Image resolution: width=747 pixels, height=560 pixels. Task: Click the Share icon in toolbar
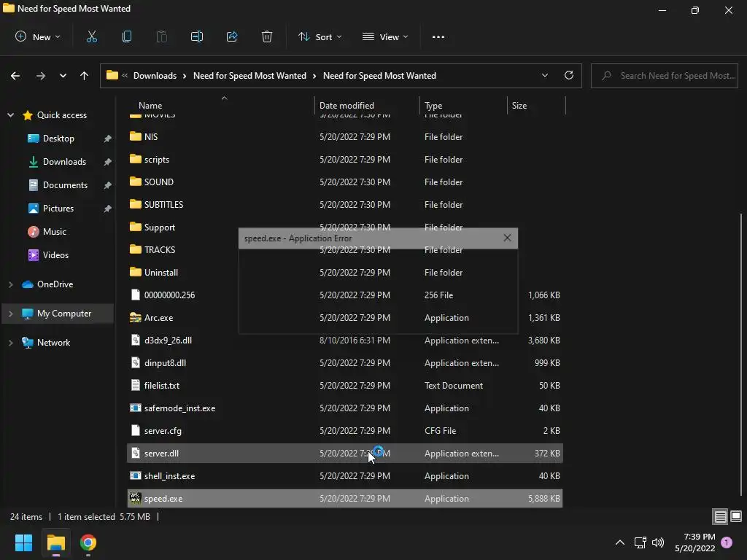(x=232, y=36)
